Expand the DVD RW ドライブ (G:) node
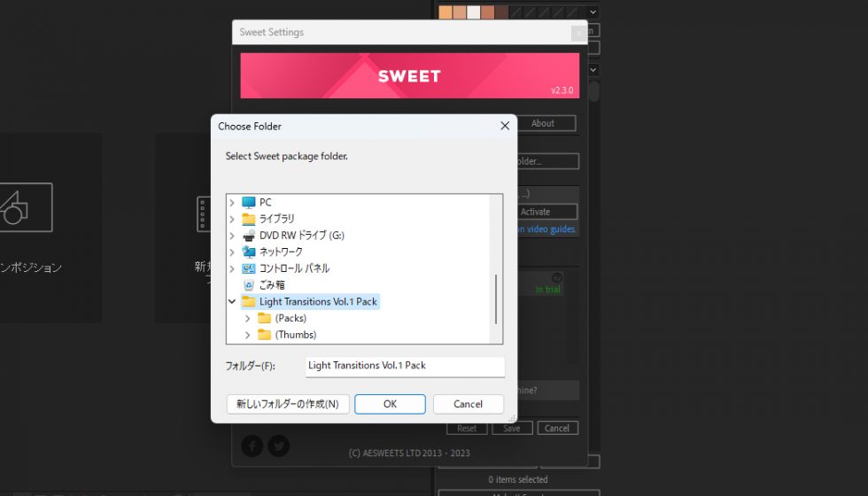Image resolution: width=868 pixels, height=496 pixels. coord(232,236)
